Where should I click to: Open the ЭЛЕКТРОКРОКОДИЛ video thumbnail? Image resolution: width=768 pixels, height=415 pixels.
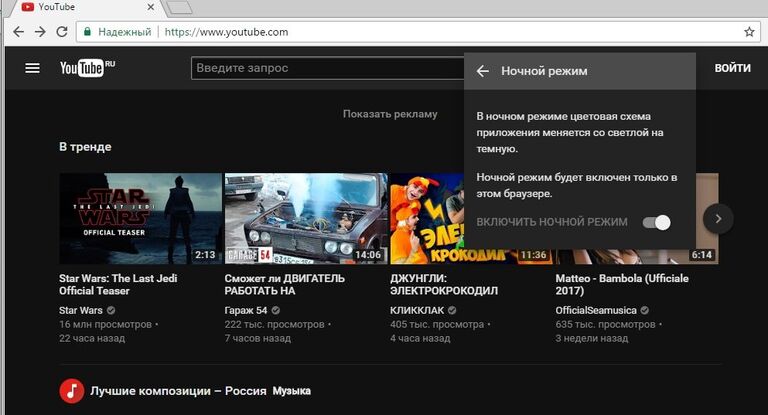[x=427, y=219]
